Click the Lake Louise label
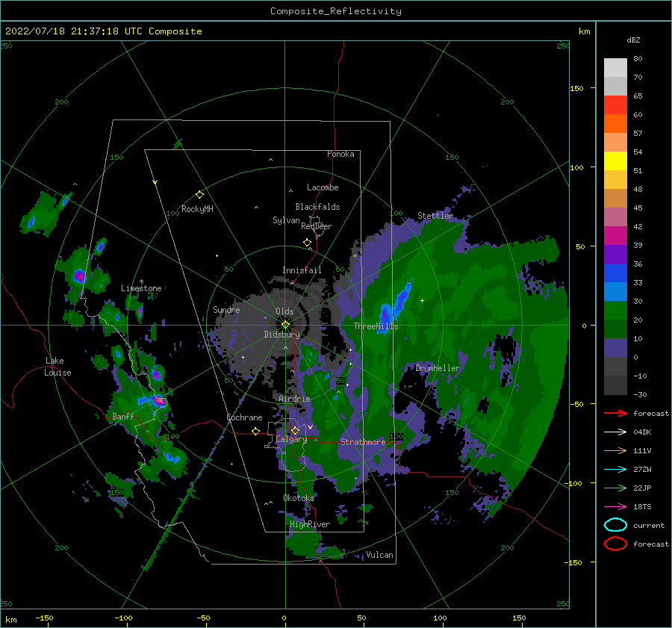 point(57,367)
